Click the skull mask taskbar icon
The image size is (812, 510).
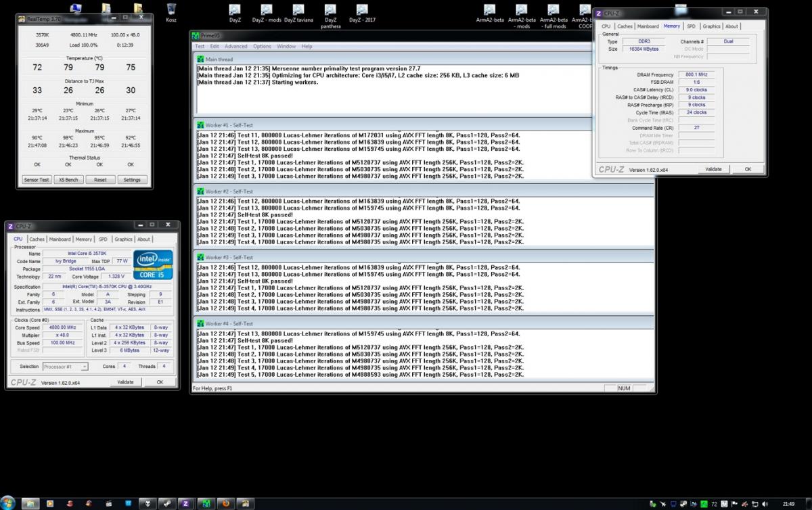[x=147, y=503]
